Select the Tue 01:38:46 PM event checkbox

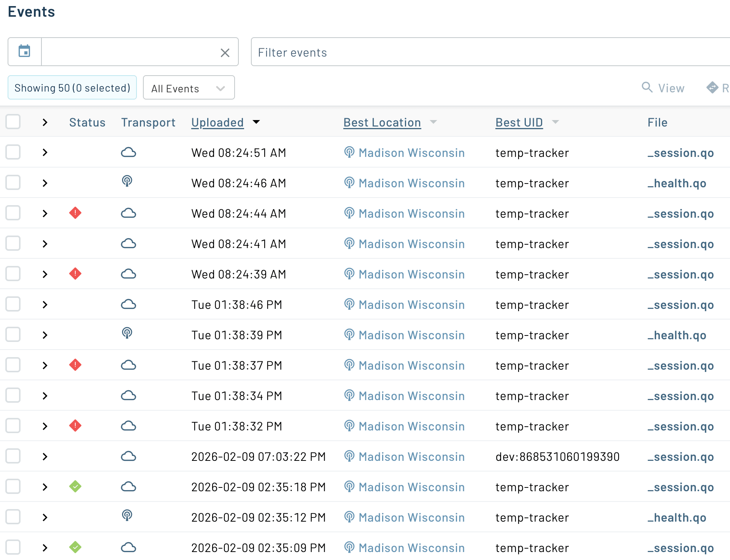point(13,304)
